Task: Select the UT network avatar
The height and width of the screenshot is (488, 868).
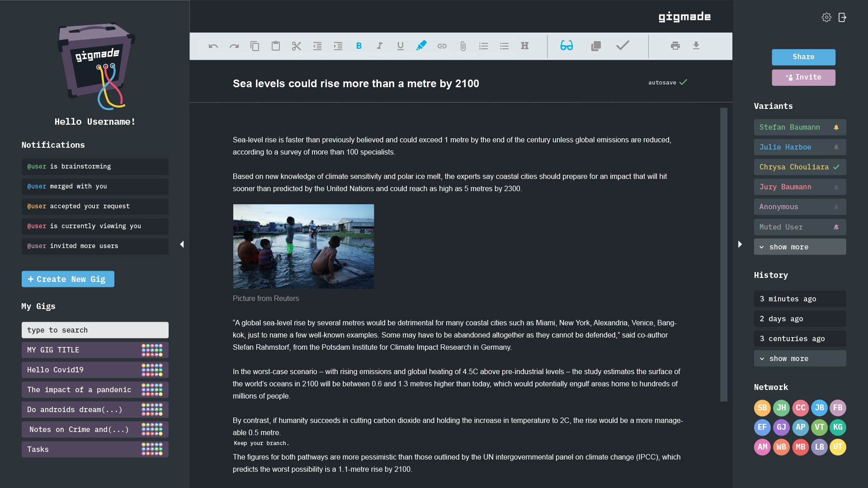Action: 838,447
